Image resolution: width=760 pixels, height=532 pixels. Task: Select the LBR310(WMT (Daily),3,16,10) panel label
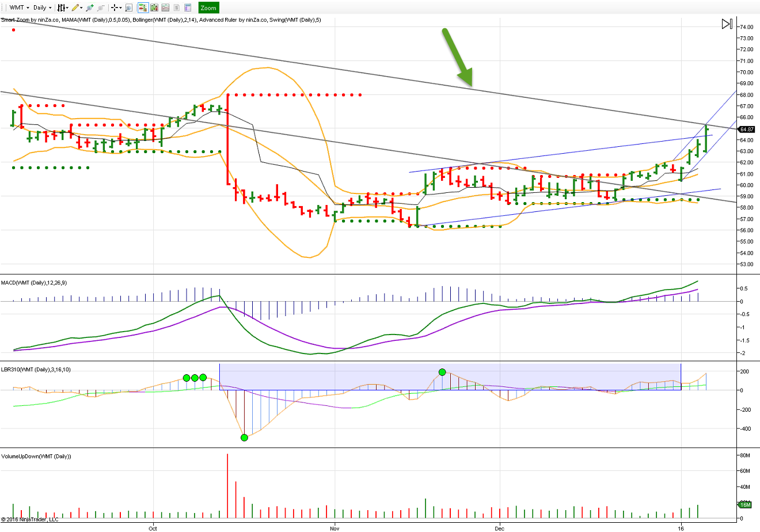pos(36,370)
